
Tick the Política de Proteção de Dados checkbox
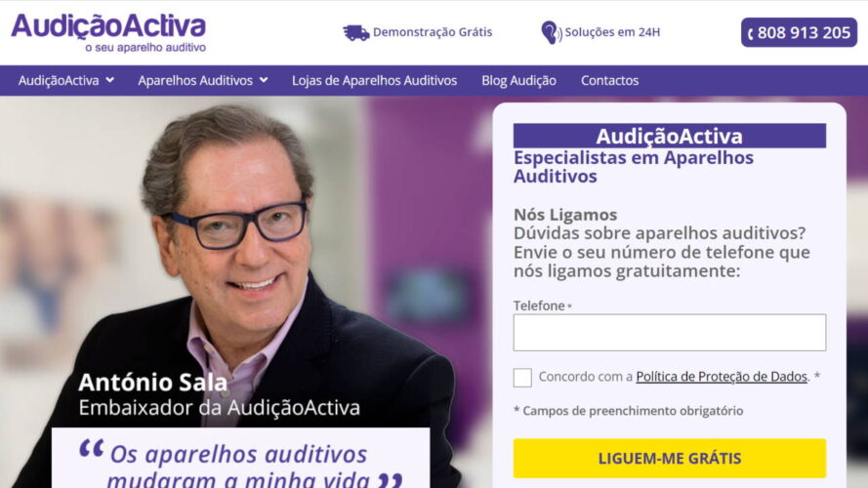pyautogui.click(x=522, y=378)
